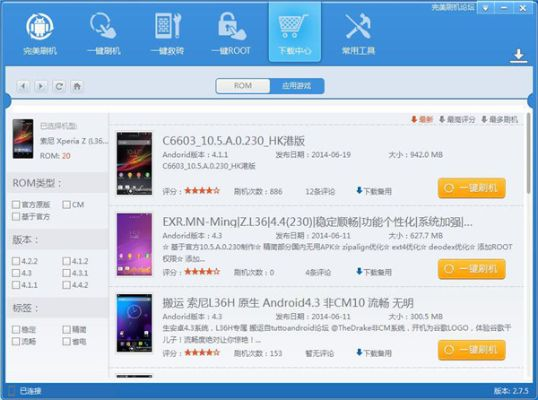Image resolution: width=538 pixels, height=400 pixels.
Task: Open the 一键刷机 section
Action: point(104,34)
